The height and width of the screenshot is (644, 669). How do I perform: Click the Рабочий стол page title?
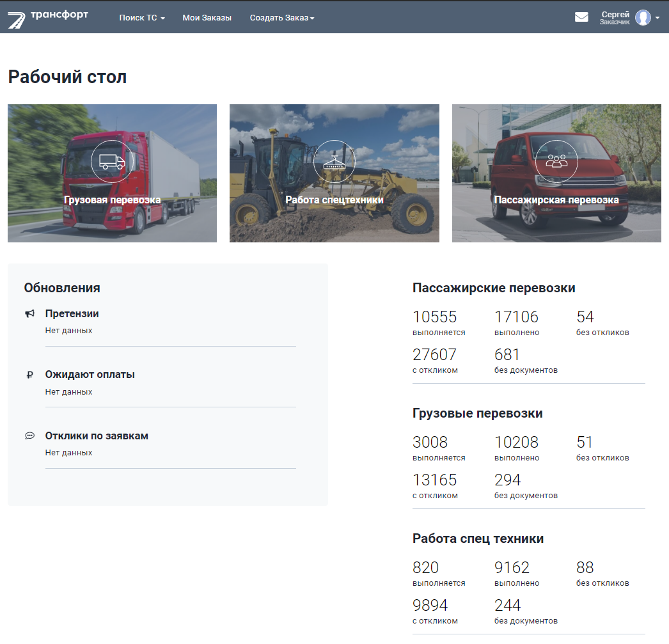pos(67,77)
